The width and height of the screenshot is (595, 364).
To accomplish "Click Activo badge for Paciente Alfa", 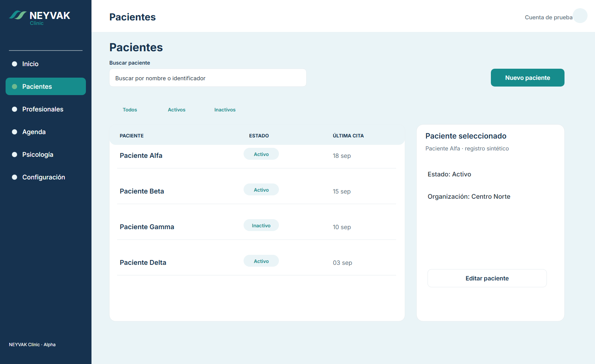I will click(261, 154).
